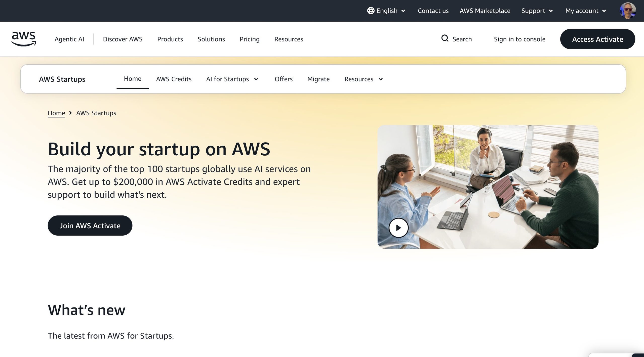This screenshot has height=357, width=644.
Task: Open the AWS Marketplace link
Action: click(485, 11)
